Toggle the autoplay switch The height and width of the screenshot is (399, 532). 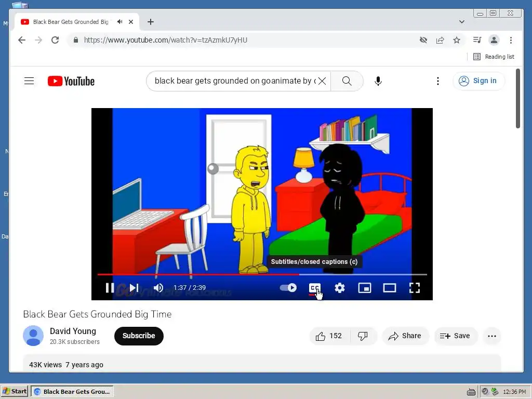click(x=288, y=288)
